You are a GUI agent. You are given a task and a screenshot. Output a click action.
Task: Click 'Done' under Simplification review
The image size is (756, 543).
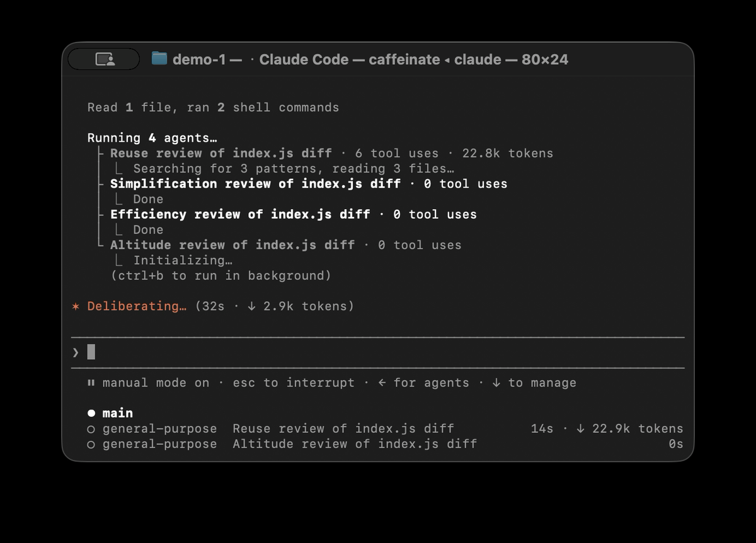tap(148, 199)
